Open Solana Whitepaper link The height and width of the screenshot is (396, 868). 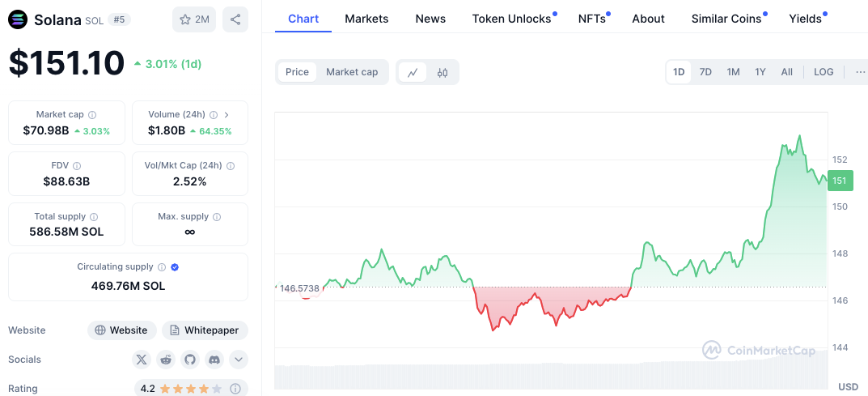click(x=205, y=330)
